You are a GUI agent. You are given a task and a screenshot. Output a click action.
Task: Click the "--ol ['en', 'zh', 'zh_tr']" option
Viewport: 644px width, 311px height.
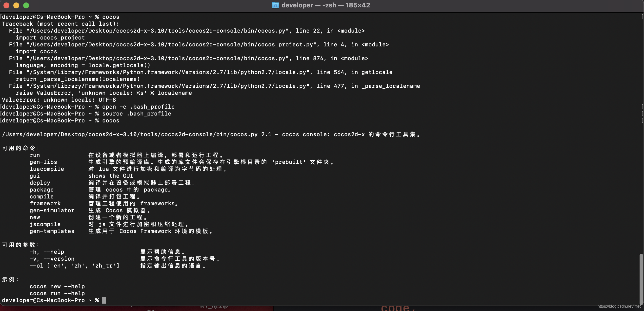tap(75, 266)
